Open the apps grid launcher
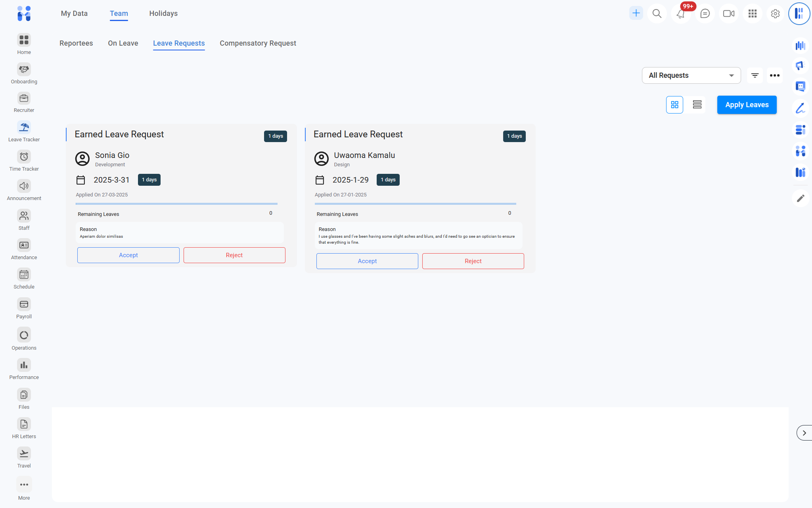The height and width of the screenshot is (508, 812). [x=752, y=14]
